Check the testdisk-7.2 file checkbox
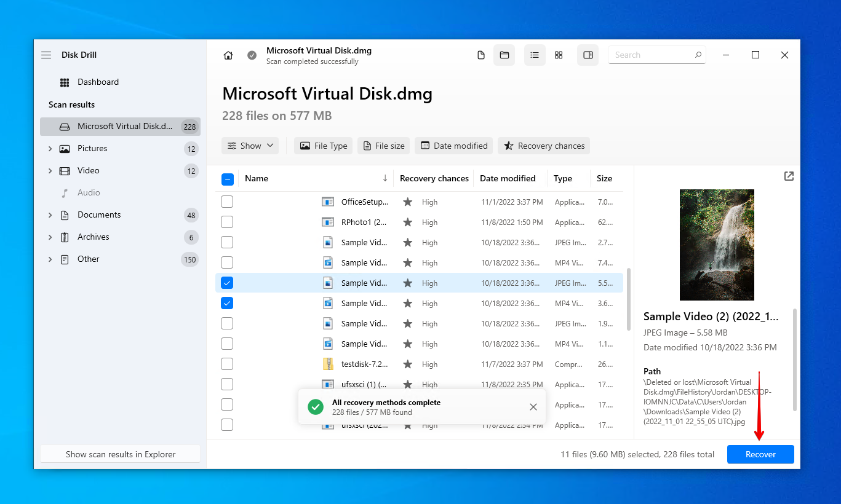This screenshot has width=841, height=504. pos(227,364)
